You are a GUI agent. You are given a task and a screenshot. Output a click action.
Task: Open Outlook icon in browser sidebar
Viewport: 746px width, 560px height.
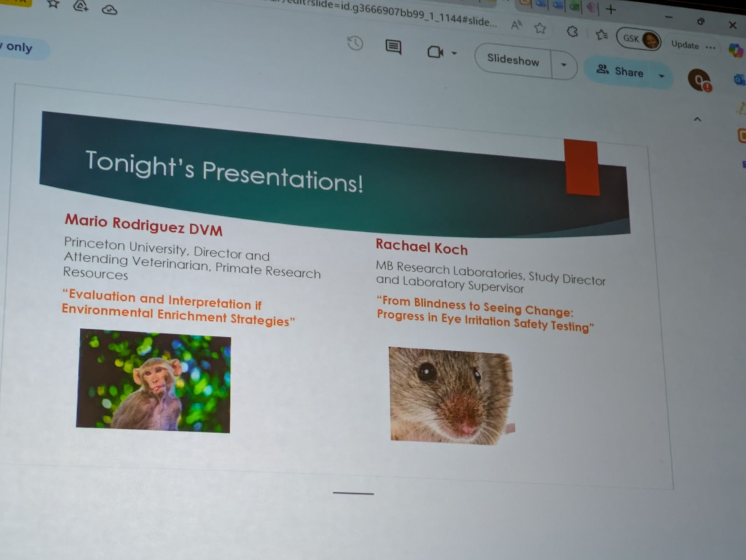click(x=739, y=80)
